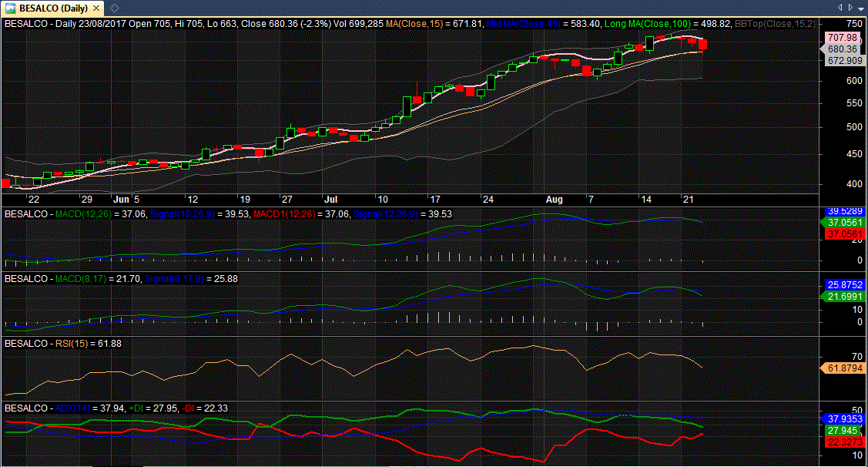Click the 750 price axis label
The height and width of the screenshot is (467, 868).
pos(854,24)
